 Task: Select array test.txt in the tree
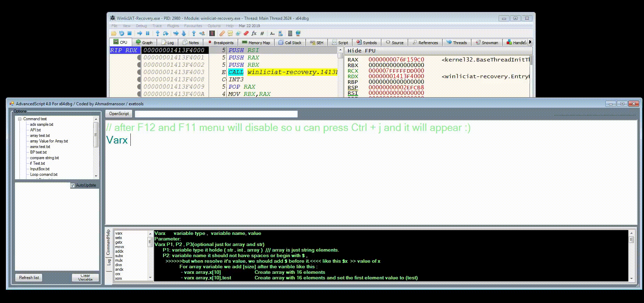pos(40,136)
